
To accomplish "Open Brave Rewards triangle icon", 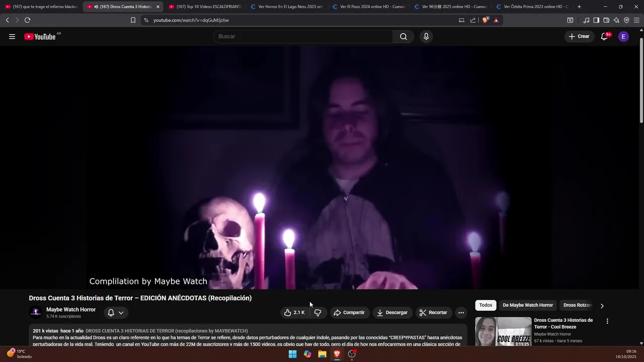I will coord(496,20).
